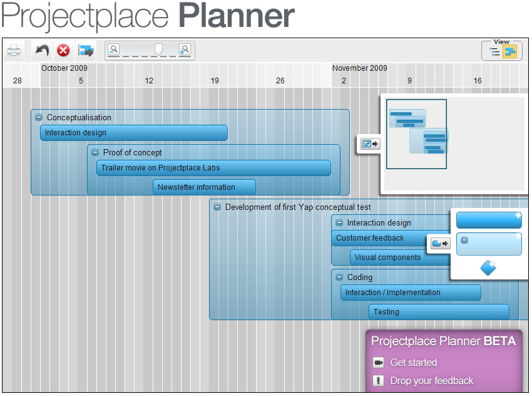Collapse the Conceptualisation group
532x396 pixels.
39,118
